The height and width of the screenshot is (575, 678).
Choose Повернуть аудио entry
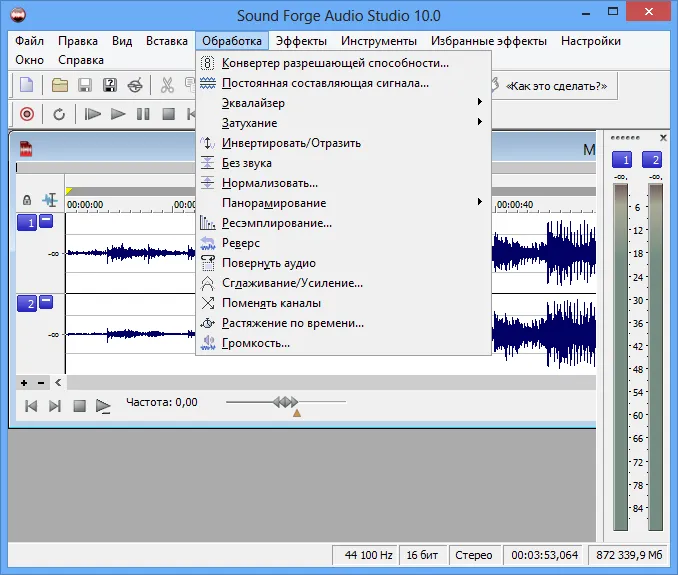point(343,263)
